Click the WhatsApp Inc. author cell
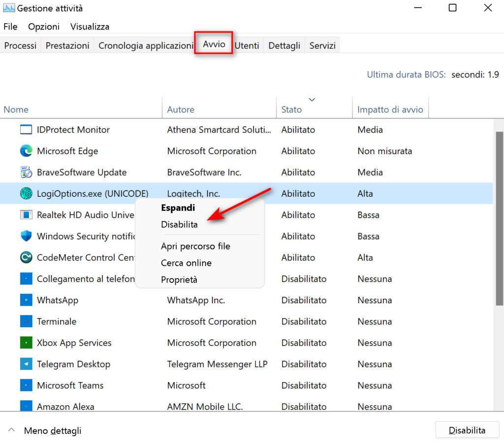 (x=196, y=300)
